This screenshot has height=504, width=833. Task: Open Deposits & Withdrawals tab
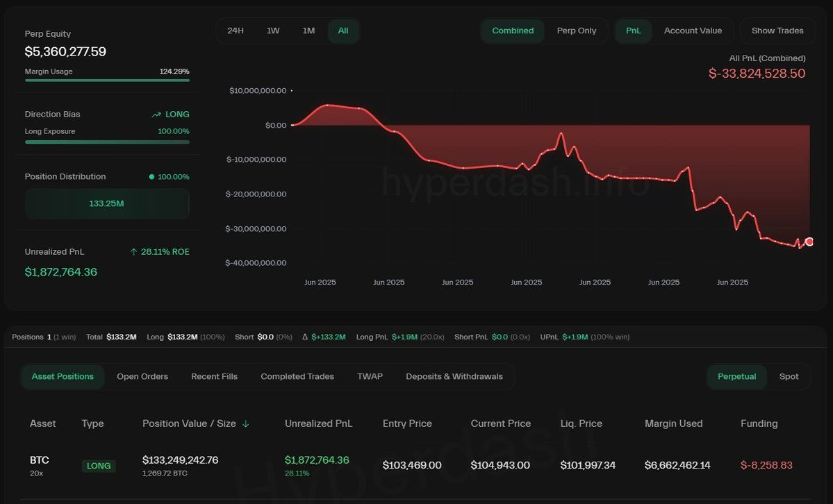454,376
